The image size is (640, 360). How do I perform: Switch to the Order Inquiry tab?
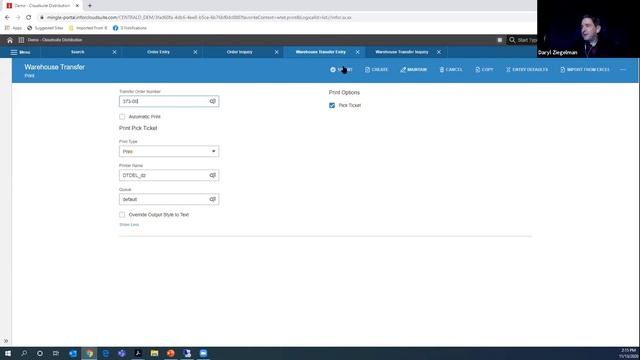240,52
